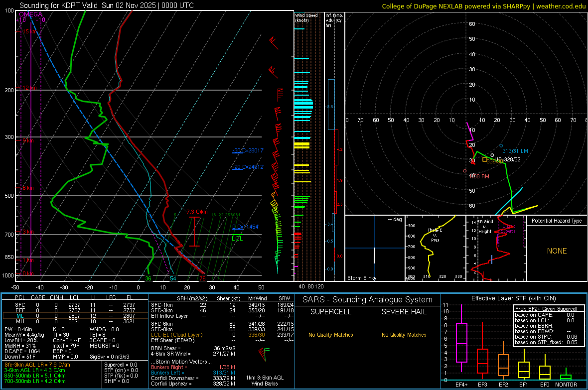
Task: Click the SFC-1km shear row
Action: point(222,305)
